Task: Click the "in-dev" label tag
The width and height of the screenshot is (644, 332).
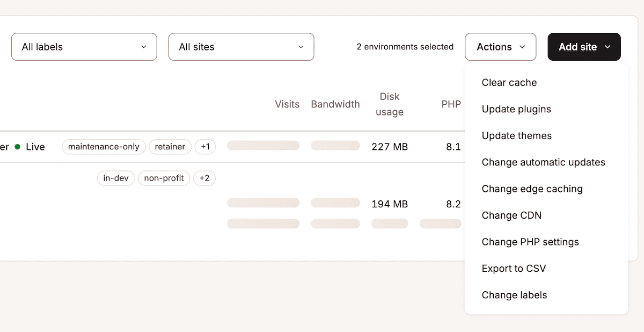Action: (116, 178)
